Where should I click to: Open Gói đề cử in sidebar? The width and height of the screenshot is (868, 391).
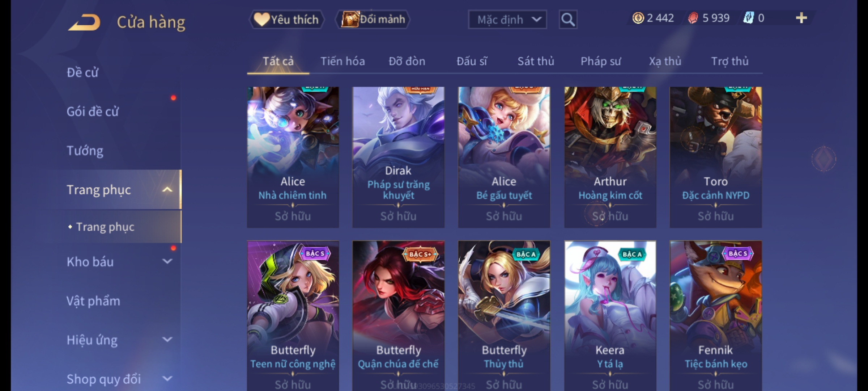click(93, 112)
